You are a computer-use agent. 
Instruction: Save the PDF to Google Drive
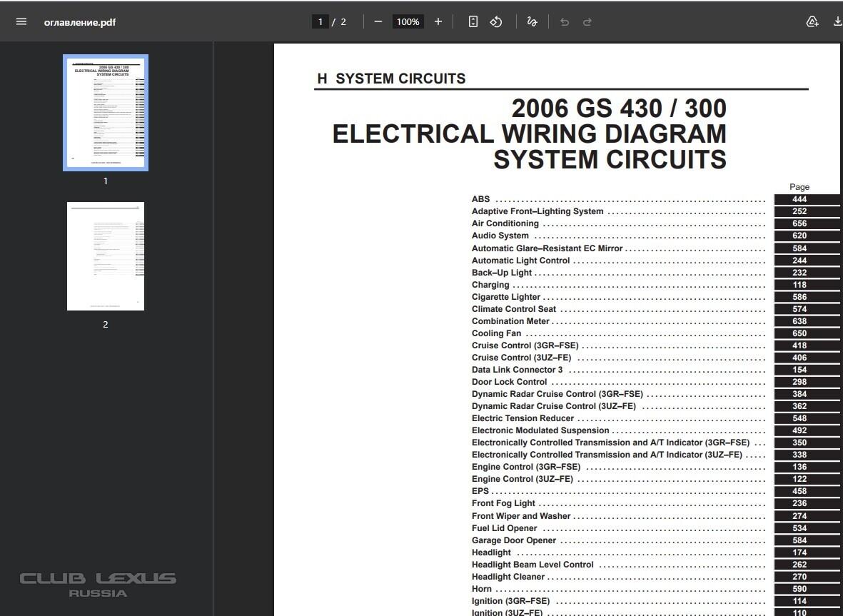[812, 21]
